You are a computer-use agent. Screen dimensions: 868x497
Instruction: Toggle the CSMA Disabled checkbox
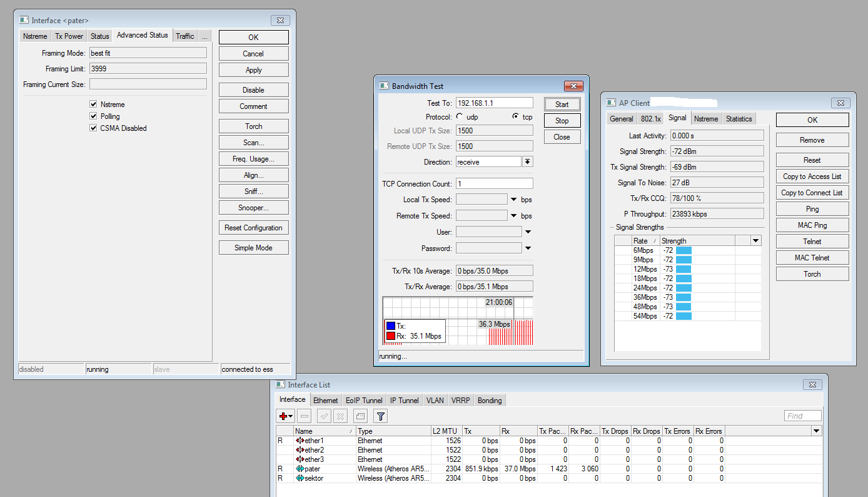[93, 128]
